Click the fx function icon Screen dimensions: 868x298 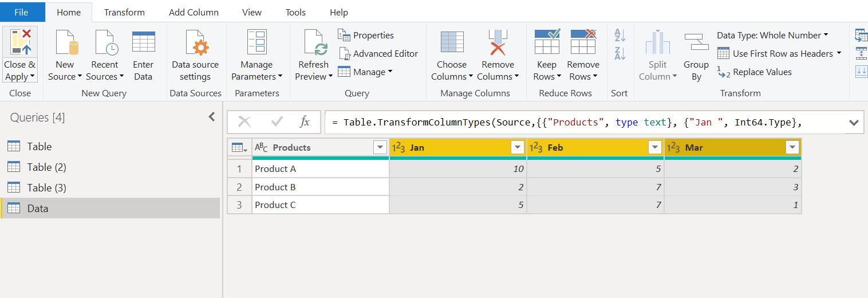tap(305, 121)
